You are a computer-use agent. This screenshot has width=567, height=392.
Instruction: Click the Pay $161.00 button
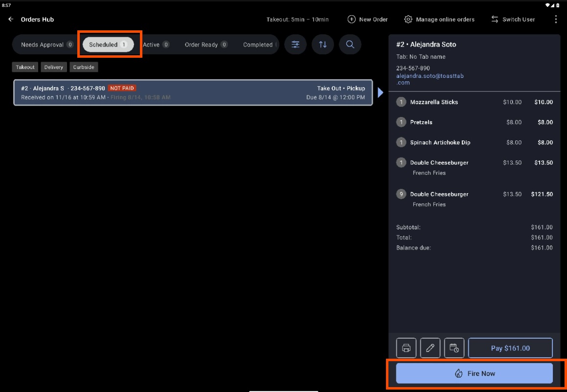coord(510,348)
